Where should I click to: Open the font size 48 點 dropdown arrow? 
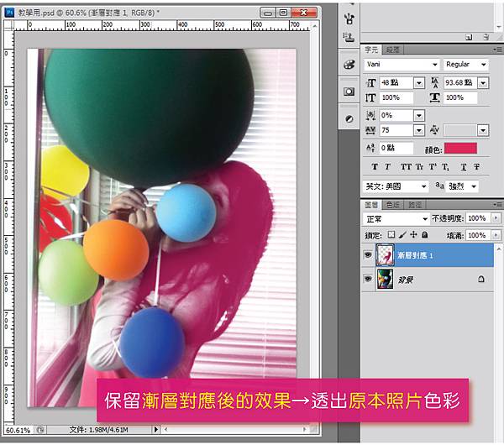point(419,83)
